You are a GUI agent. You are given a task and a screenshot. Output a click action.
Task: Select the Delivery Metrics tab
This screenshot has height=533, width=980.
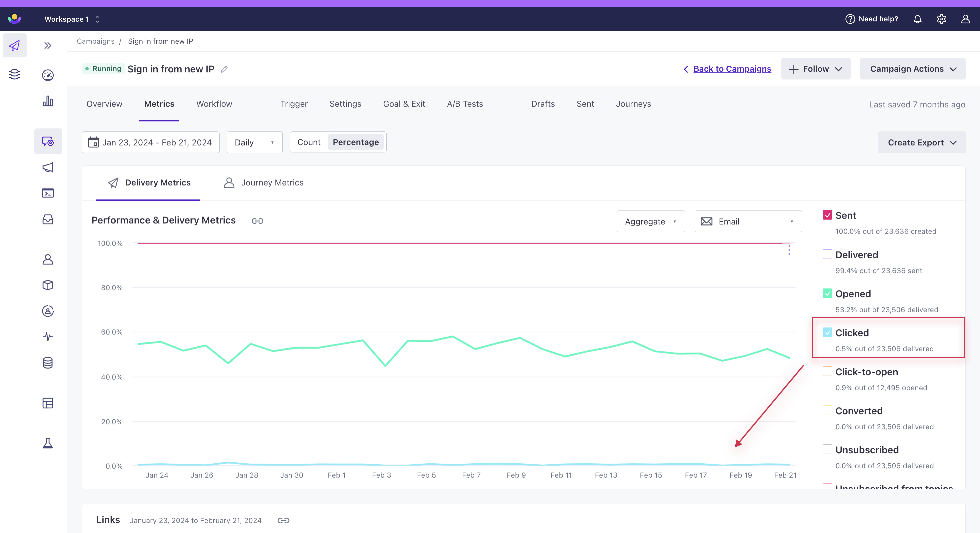(x=148, y=182)
